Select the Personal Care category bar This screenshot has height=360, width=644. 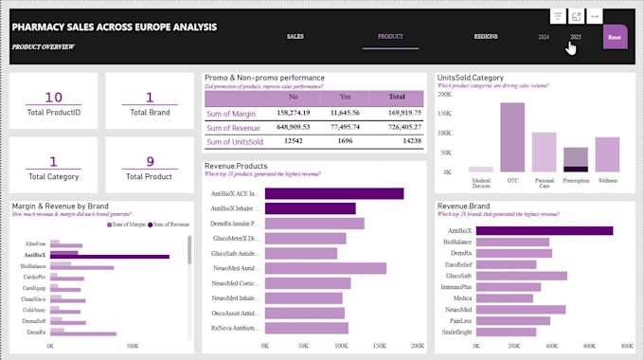545,153
